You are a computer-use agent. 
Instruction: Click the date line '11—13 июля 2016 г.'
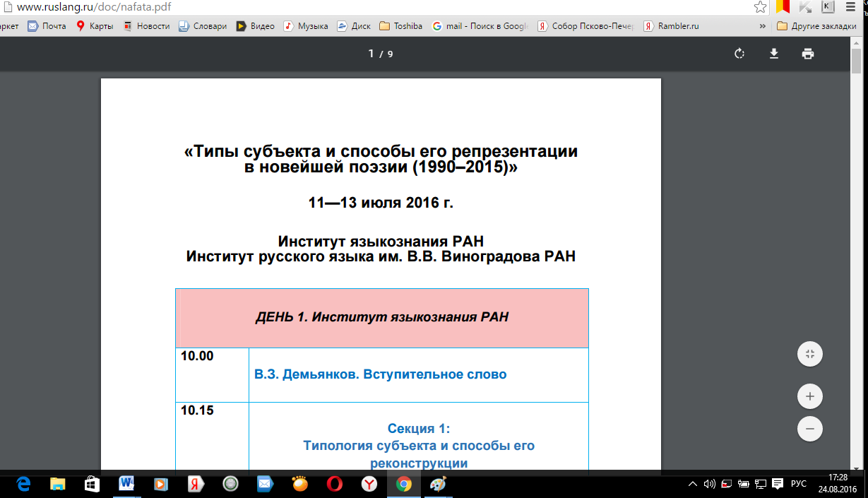pos(381,203)
